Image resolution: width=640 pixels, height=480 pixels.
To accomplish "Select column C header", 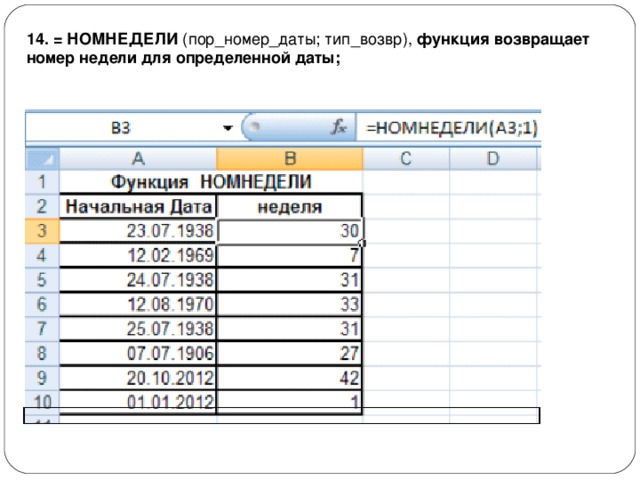I will 406,158.
